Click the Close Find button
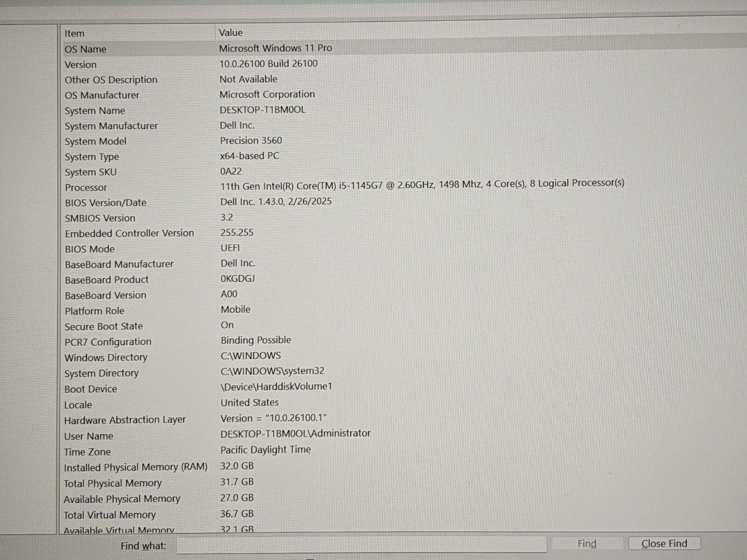 coord(664,544)
